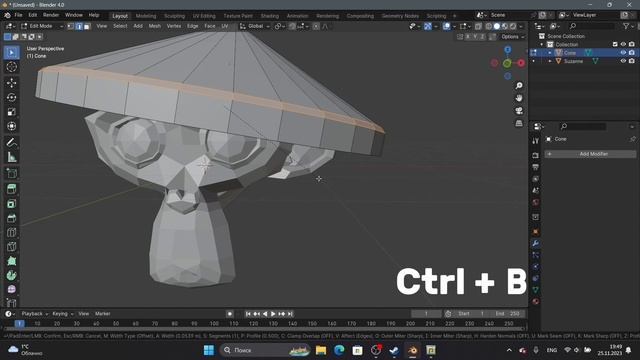The height and width of the screenshot is (360, 640).
Task: Open the Vertex menu in viewport header
Action: coord(174,26)
